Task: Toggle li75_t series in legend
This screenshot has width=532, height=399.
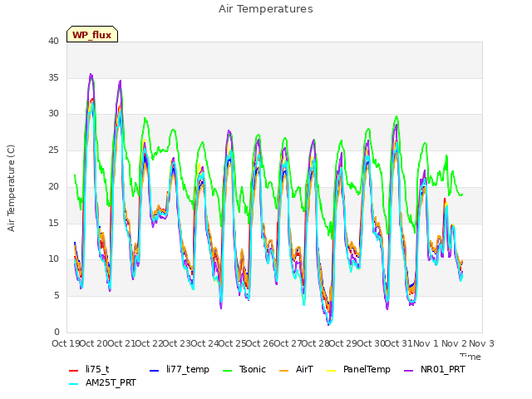Action: (x=89, y=369)
